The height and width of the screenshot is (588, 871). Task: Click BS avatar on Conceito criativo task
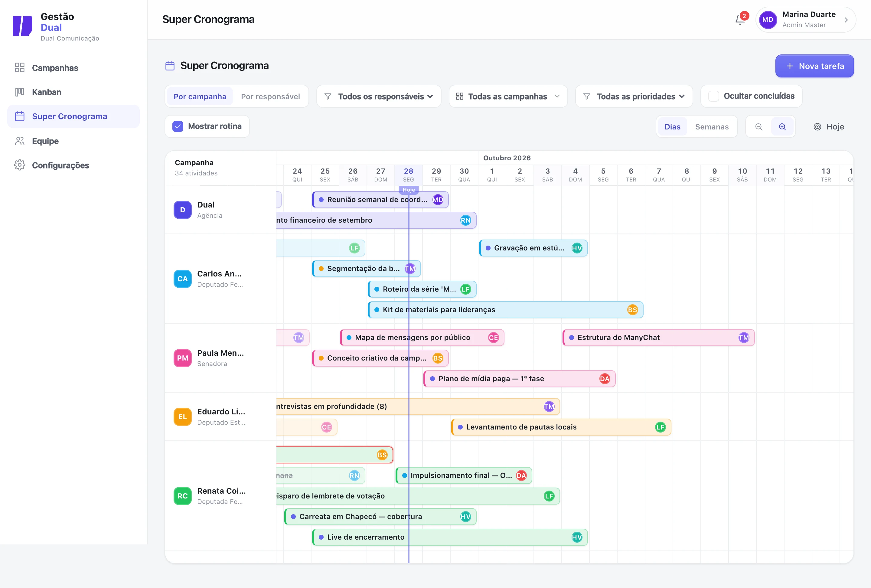(x=438, y=358)
